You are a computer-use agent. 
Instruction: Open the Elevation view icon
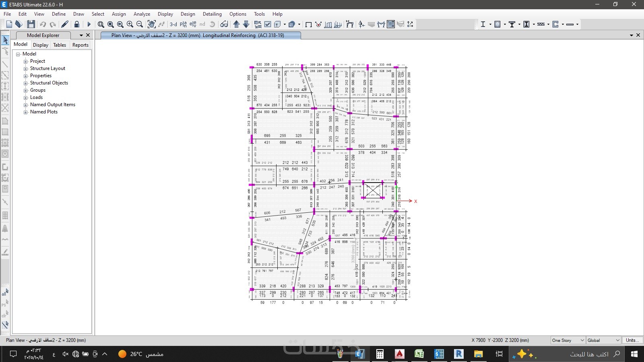[193, 24]
